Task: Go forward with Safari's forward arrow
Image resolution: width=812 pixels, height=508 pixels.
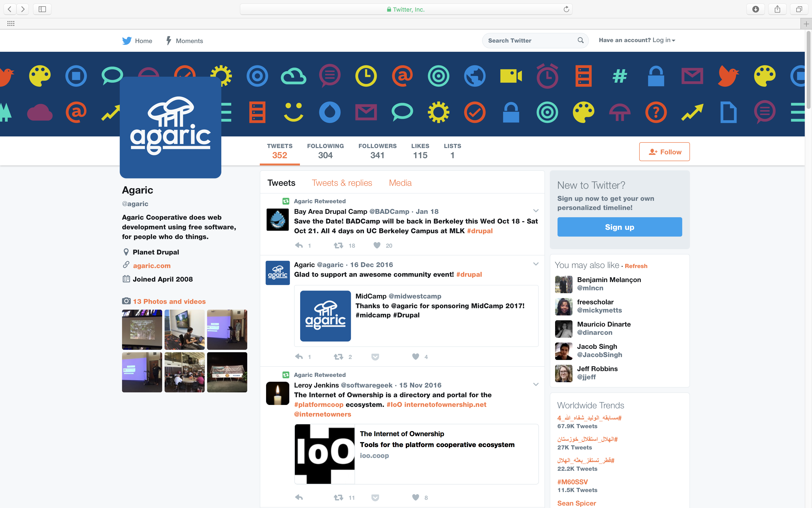Action: coord(23,9)
